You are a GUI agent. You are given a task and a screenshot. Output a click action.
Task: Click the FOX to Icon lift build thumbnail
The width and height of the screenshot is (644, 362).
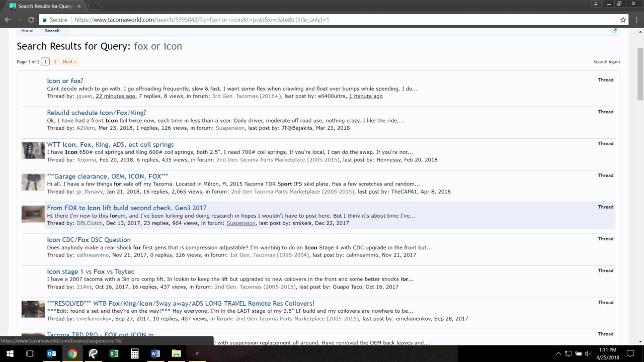(x=33, y=214)
